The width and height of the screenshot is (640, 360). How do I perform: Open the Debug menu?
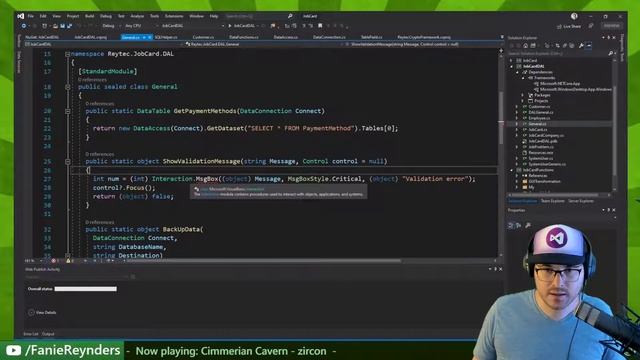click(x=106, y=16)
